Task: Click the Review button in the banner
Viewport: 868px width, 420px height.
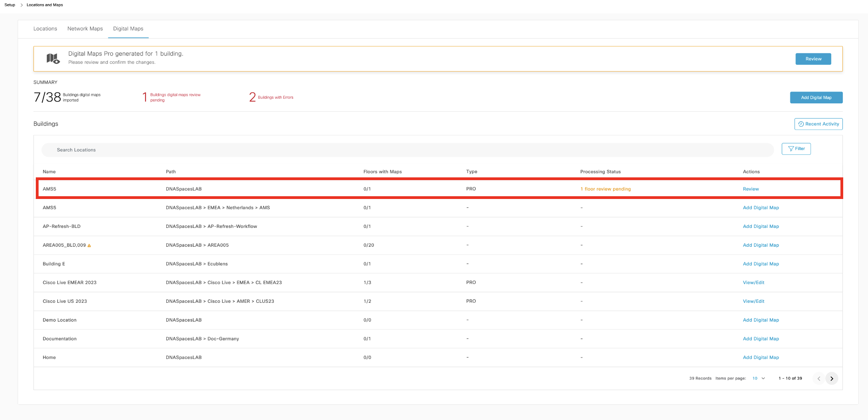Action: pos(813,59)
